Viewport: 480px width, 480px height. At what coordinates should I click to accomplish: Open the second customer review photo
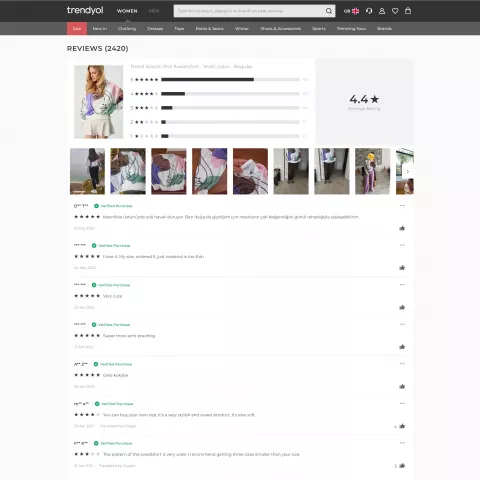coord(128,171)
